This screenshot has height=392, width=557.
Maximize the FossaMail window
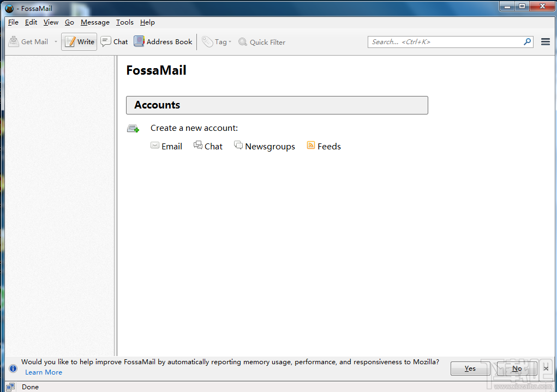[522, 7]
